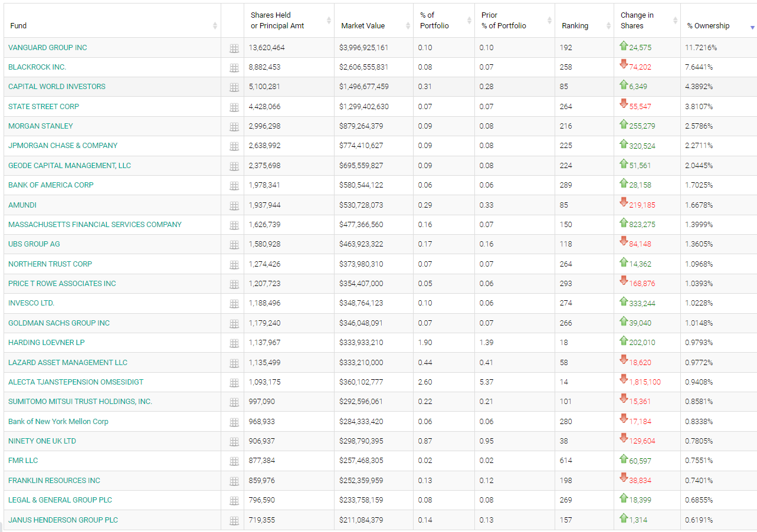
Task: Open grid icon in JPMORGAN CHASE & COMPANY row
Action: pos(234,146)
